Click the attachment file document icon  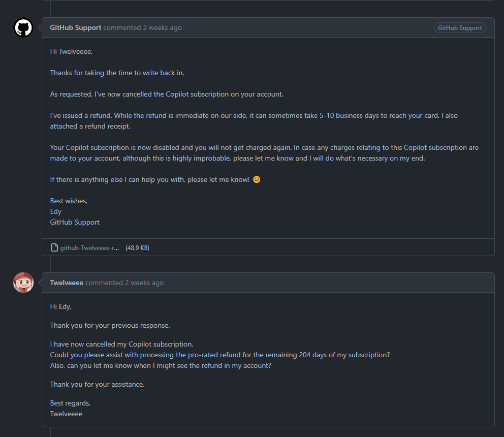pyautogui.click(x=54, y=248)
